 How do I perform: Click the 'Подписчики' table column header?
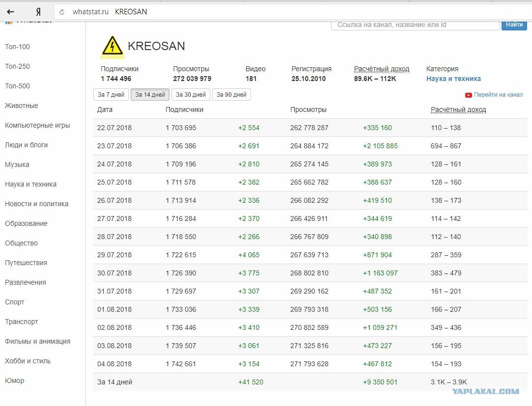click(x=184, y=109)
